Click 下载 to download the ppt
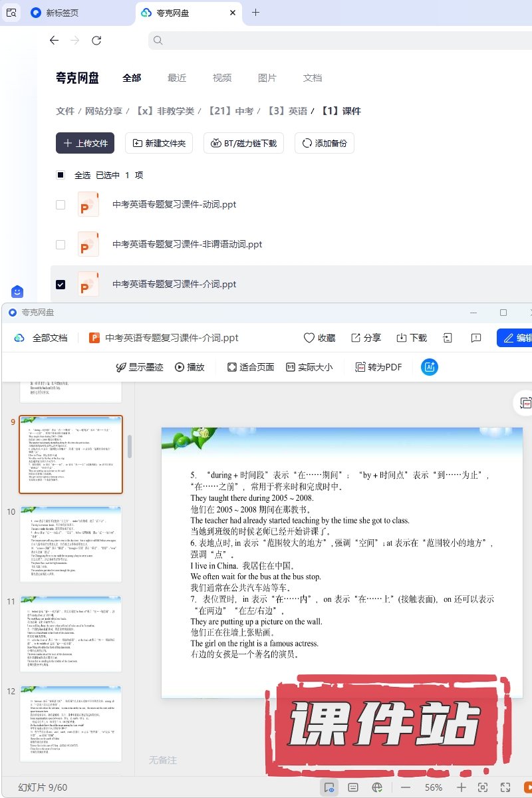This screenshot has width=532, height=798. coord(412,338)
